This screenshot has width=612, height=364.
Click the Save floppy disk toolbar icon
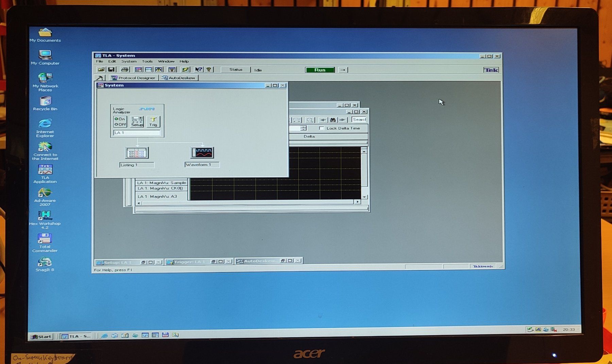point(111,70)
